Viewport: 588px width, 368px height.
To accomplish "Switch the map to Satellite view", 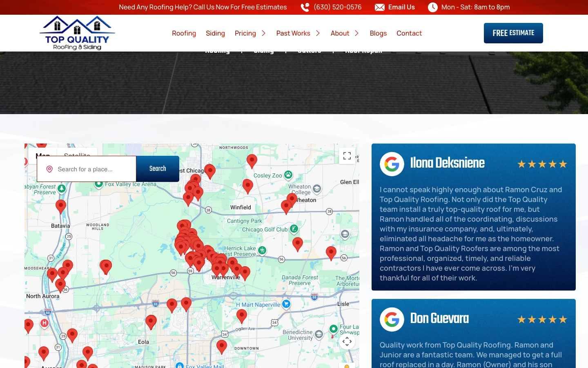I will [77, 156].
